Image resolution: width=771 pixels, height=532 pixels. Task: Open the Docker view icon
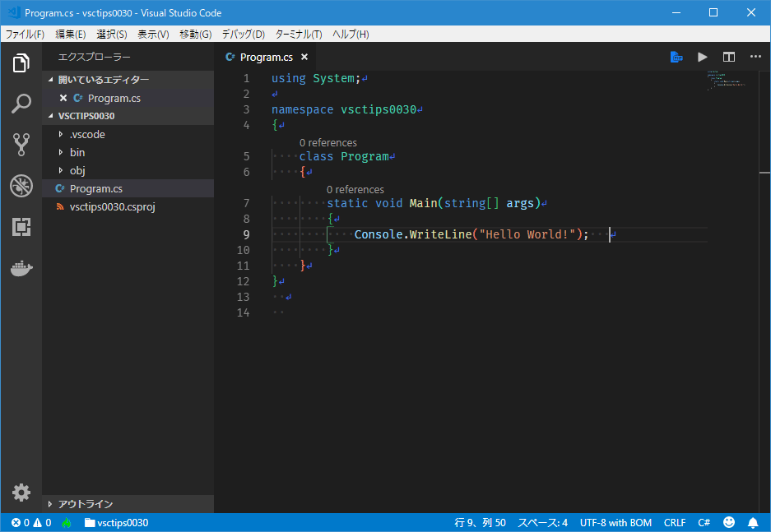[21, 268]
